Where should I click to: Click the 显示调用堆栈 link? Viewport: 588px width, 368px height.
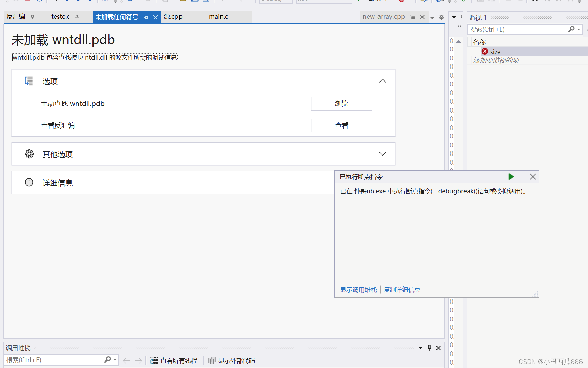tap(358, 290)
